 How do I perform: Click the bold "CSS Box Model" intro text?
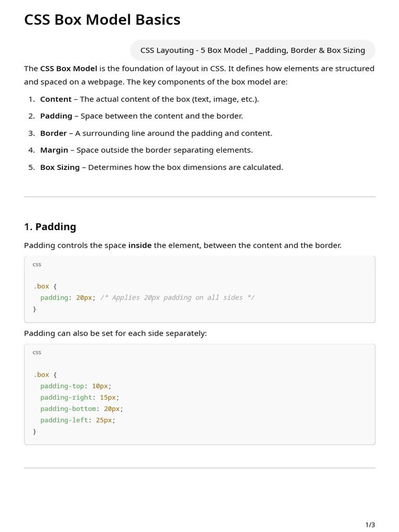(69, 69)
